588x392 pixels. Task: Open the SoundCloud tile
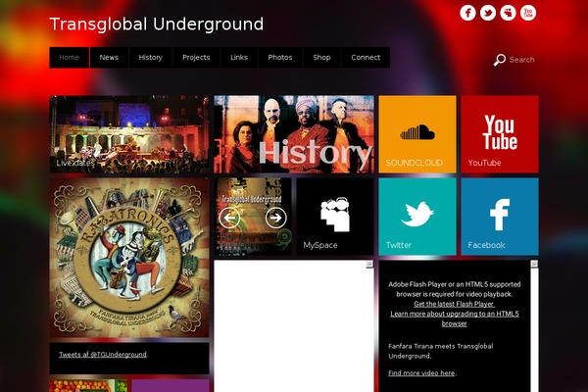coord(417,134)
